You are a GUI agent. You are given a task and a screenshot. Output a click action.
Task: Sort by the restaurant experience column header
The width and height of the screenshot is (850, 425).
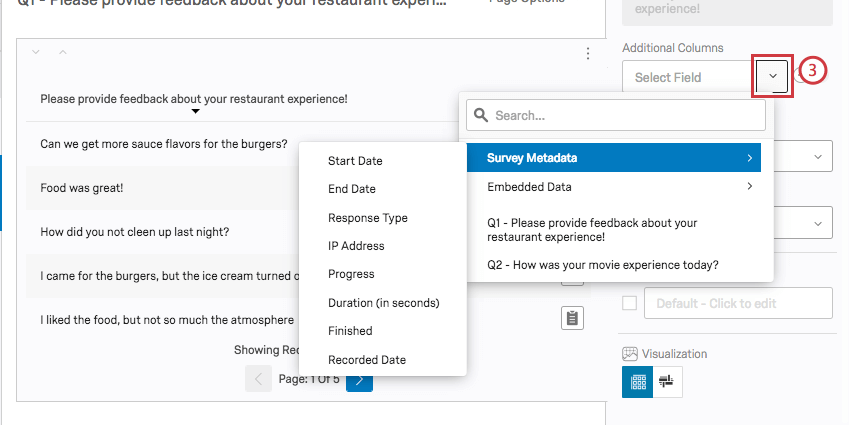(x=194, y=99)
